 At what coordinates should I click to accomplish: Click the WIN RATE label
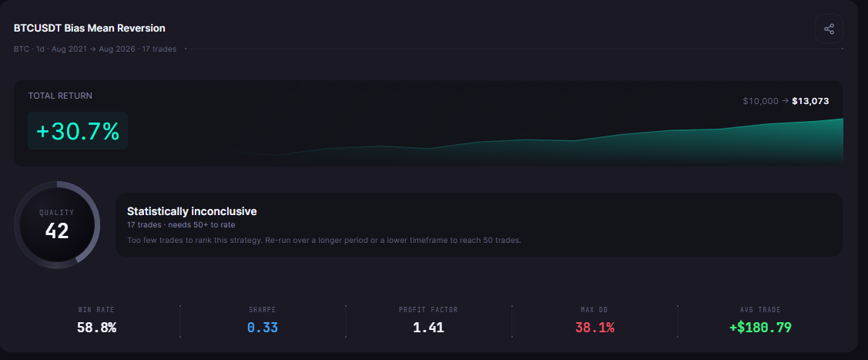[x=96, y=310]
